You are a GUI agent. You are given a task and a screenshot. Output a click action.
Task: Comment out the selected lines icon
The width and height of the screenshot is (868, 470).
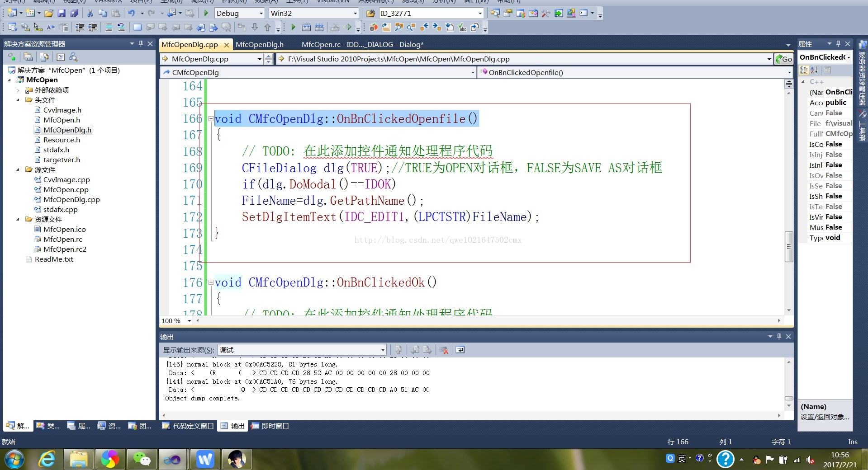(109, 28)
